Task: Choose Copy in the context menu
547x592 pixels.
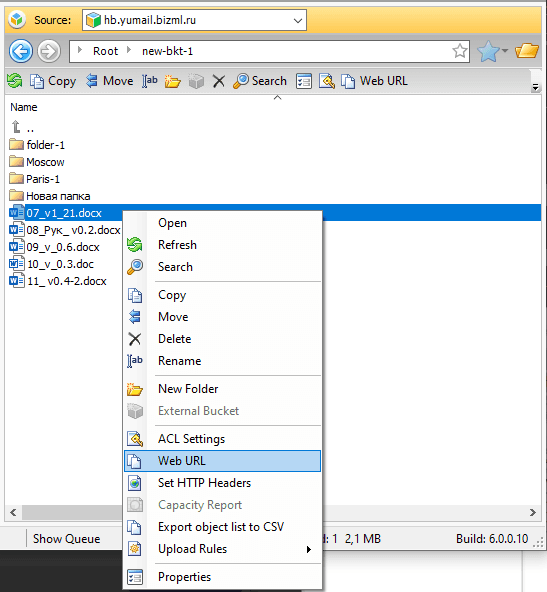Action: pyautogui.click(x=223, y=295)
